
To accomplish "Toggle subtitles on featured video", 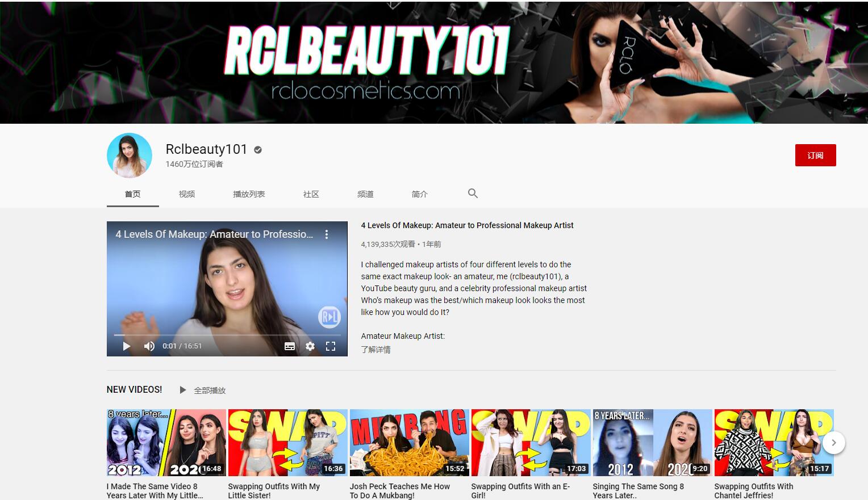I will 290,346.
